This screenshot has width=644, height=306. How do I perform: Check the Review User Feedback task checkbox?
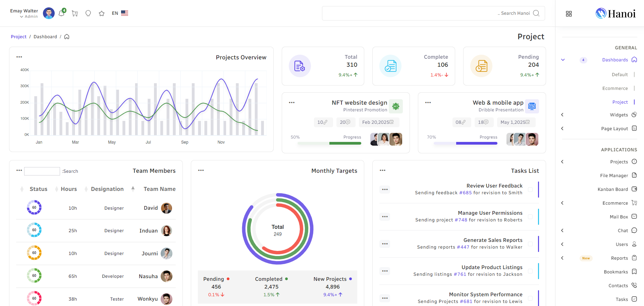click(530, 190)
